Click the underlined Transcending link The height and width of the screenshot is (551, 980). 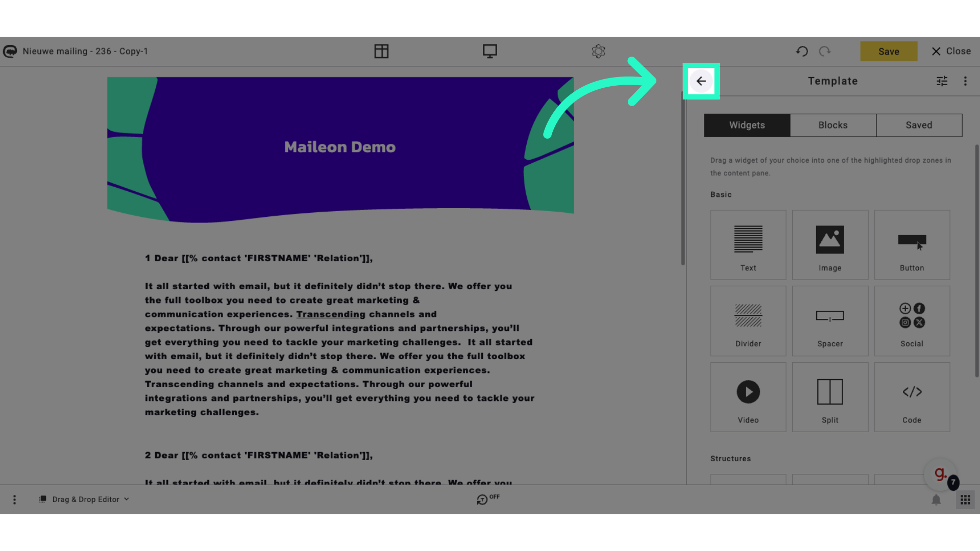331,314
